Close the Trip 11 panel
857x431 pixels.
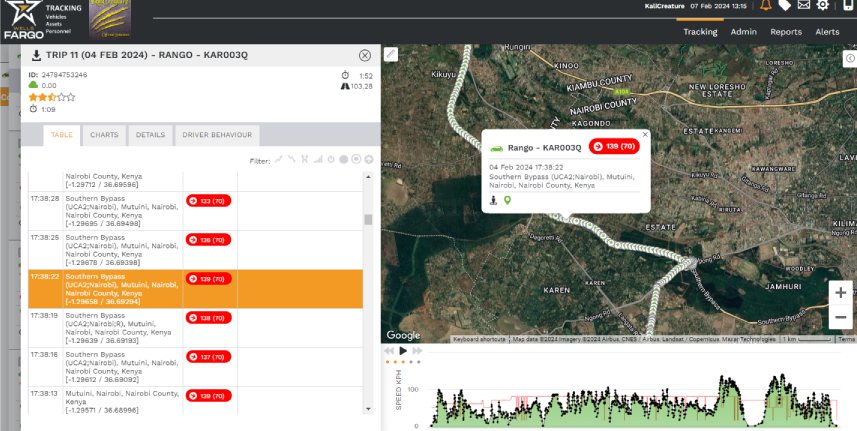(364, 56)
